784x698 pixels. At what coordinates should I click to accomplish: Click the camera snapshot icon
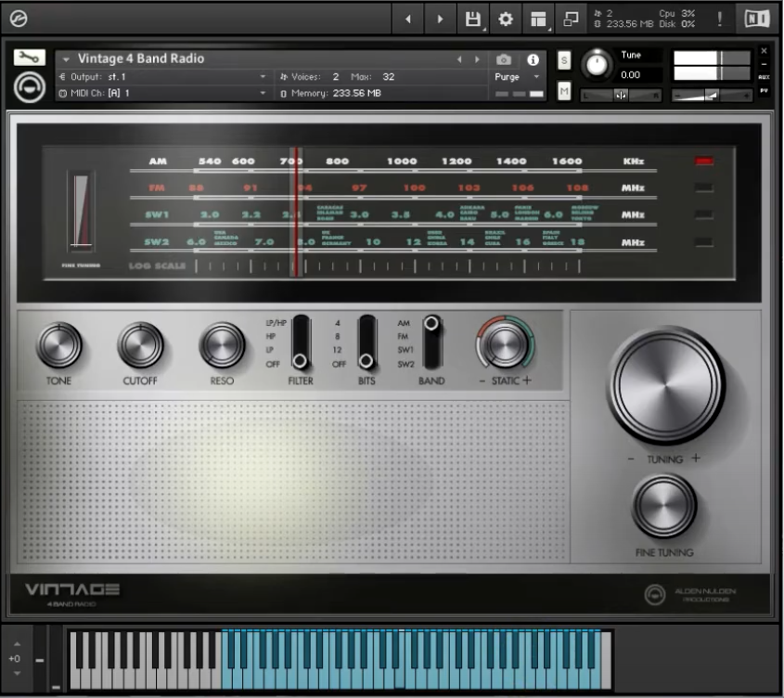pos(503,58)
